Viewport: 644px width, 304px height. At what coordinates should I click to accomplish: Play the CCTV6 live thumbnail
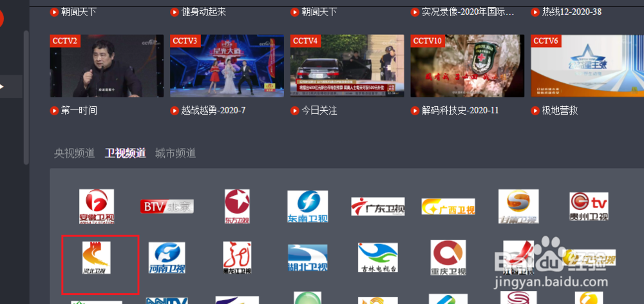click(x=587, y=66)
